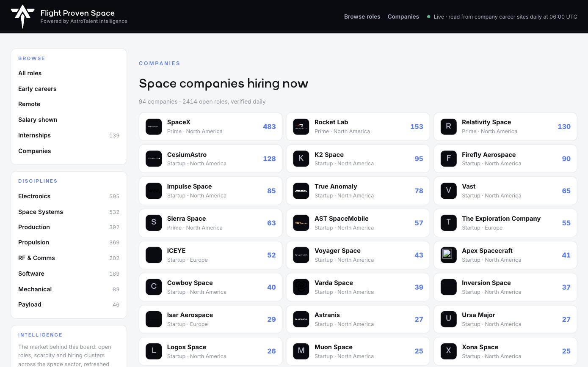
Task: Open the Apex Spacecraft company name
Action: 487,251
